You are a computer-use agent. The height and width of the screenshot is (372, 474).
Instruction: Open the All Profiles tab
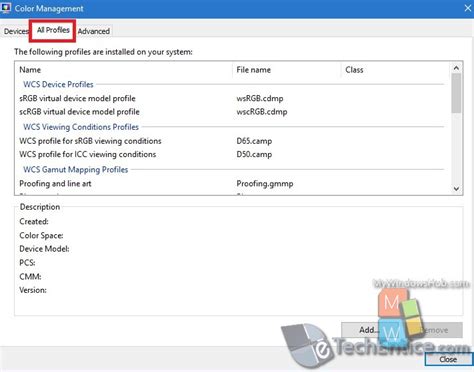coord(53,30)
